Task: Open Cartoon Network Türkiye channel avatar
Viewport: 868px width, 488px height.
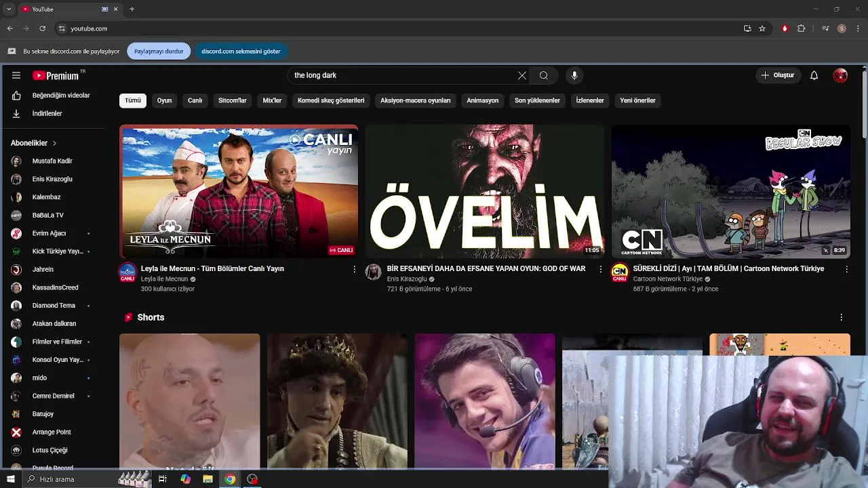Action: pyautogui.click(x=620, y=272)
